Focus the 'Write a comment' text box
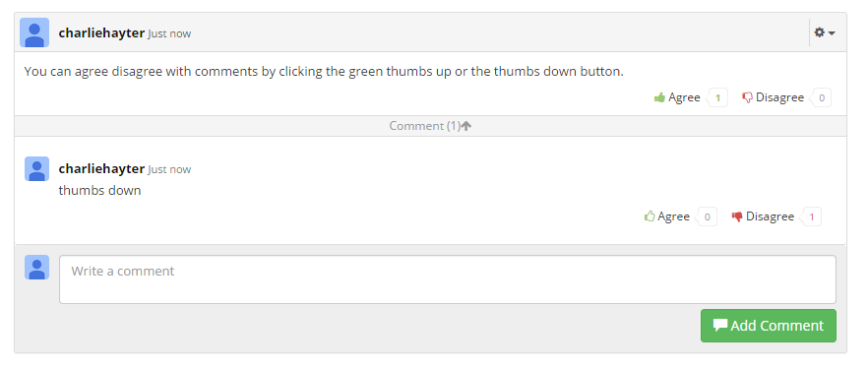Screen dimensions: 868x369 coord(447,279)
